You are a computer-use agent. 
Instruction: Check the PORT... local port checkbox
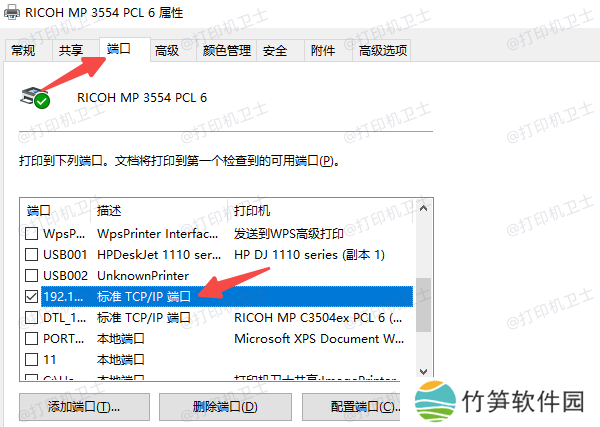point(31,338)
